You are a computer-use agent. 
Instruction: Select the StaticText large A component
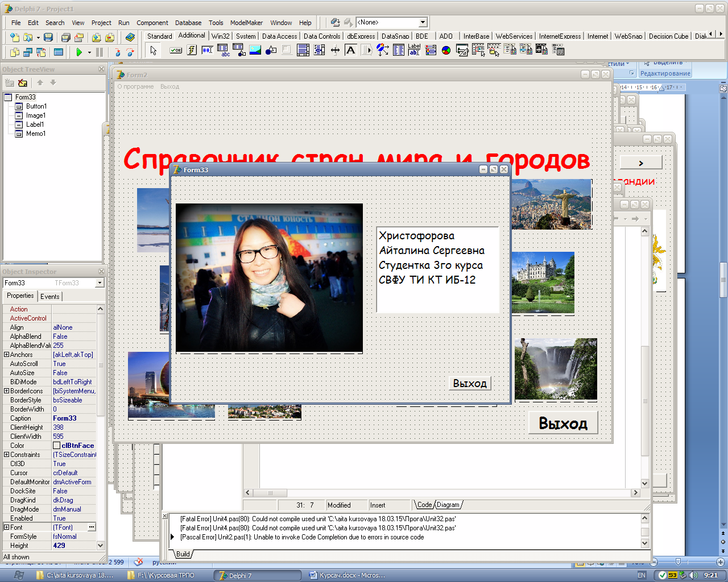pyautogui.click(x=351, y=51)
